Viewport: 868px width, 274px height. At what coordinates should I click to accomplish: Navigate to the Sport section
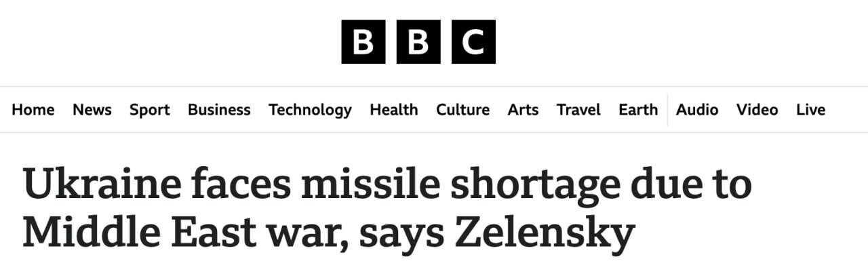[150, 110]
